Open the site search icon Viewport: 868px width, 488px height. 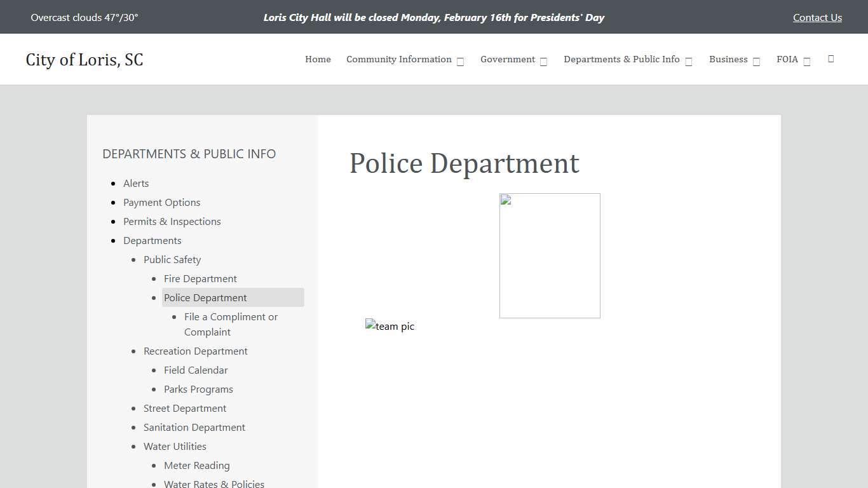tap(831, 59)
